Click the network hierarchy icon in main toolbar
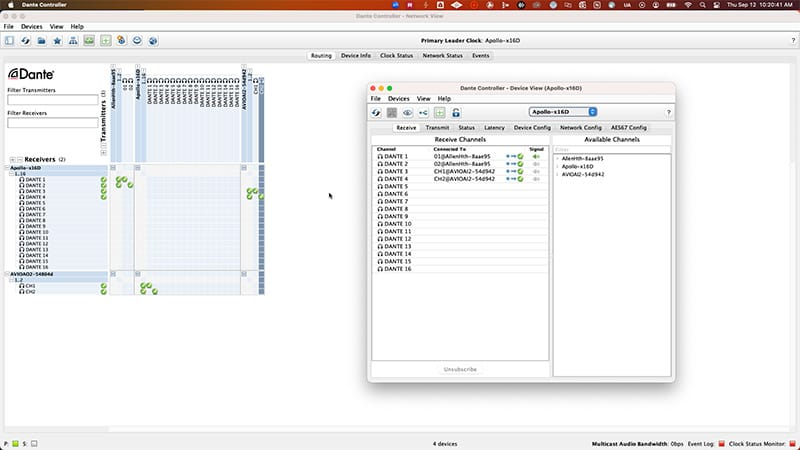800x450 pixels. coord(73,40)
